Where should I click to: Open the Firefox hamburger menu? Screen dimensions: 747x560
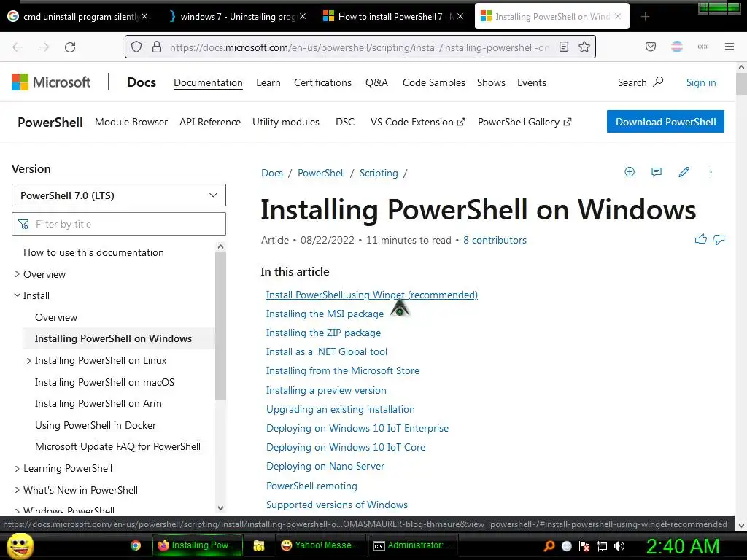[x=729, y=47]
